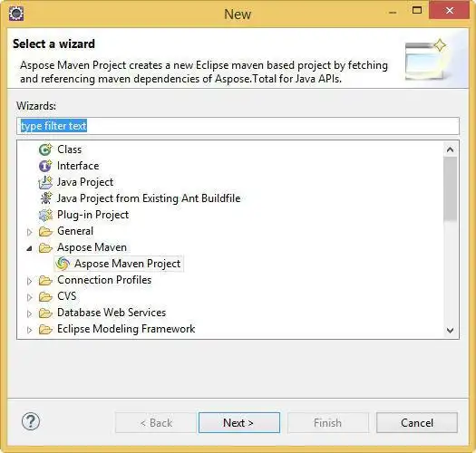The height and width of the screenshot is (453, 476).
Task: Select the Aspose Maven tree label
Action: click(x=92, y=247)
